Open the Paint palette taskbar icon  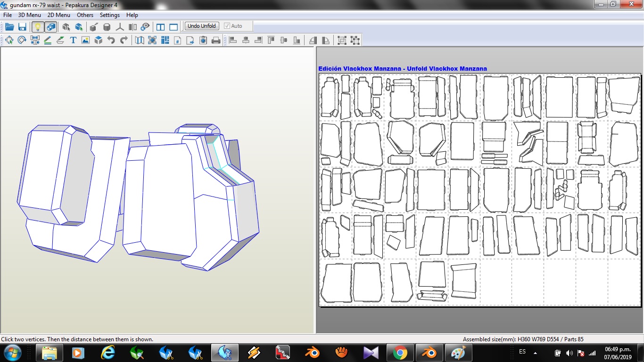(459, 353)
